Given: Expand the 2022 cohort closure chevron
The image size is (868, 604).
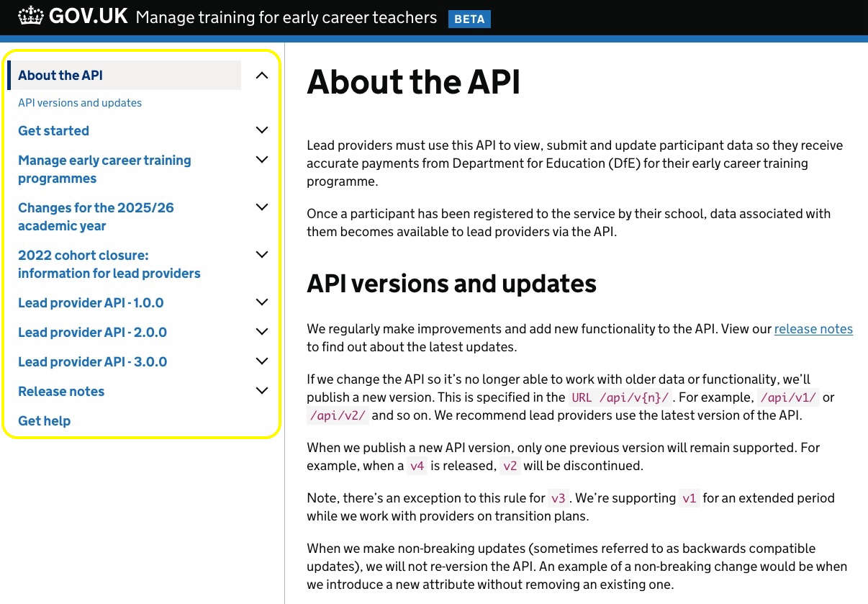Looking at the screenshot, I should click(x=262, y=255).
